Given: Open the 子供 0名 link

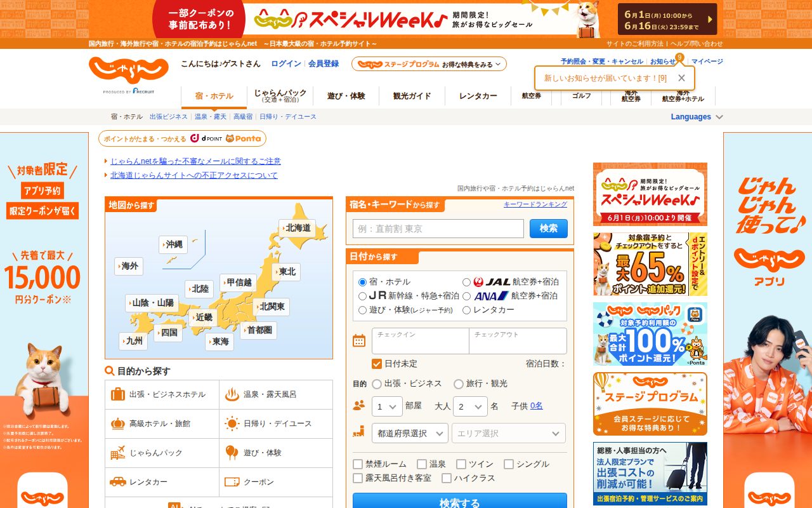Looking at the screenshot, I should click(x=536, y=406).
